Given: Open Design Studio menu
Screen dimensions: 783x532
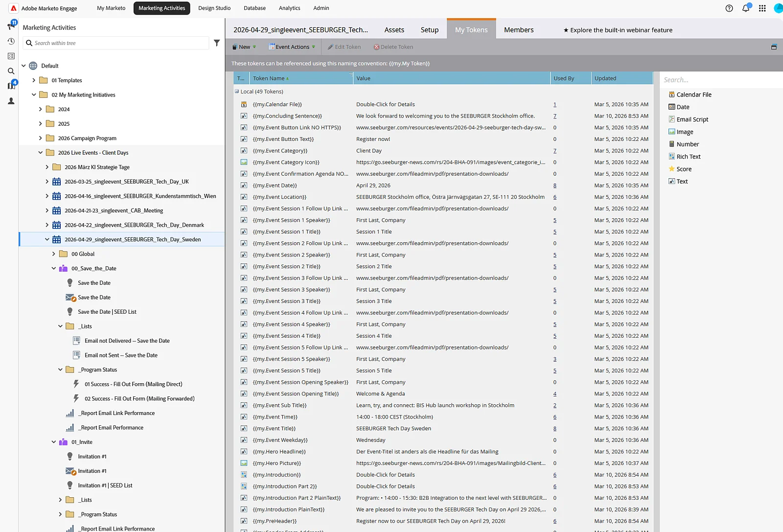Looking at the screenshot, I should pos(214,8).
